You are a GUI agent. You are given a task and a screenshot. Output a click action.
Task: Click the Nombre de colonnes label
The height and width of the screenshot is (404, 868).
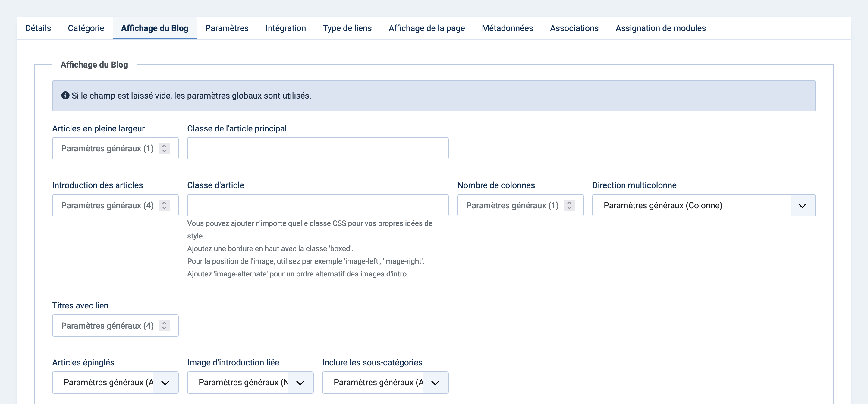[496, 185]
